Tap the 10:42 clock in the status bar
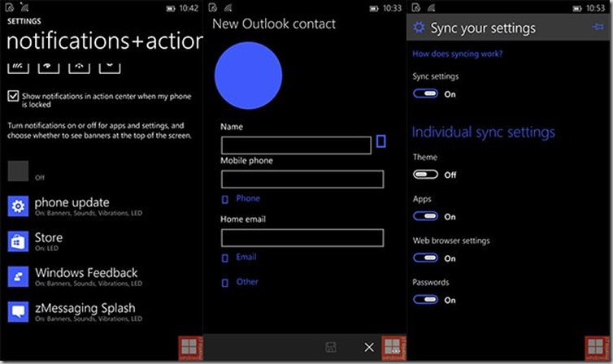 click(189, 8)
